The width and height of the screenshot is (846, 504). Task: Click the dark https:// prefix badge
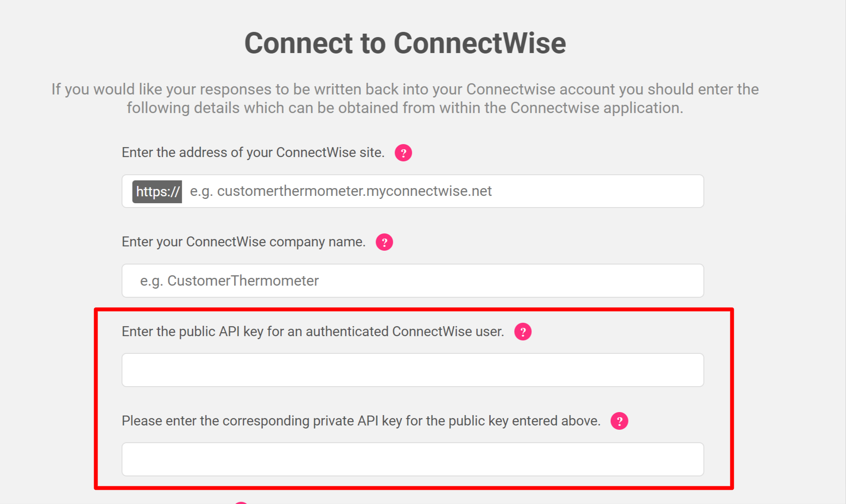pyautogui.click(x=157, y=192)
